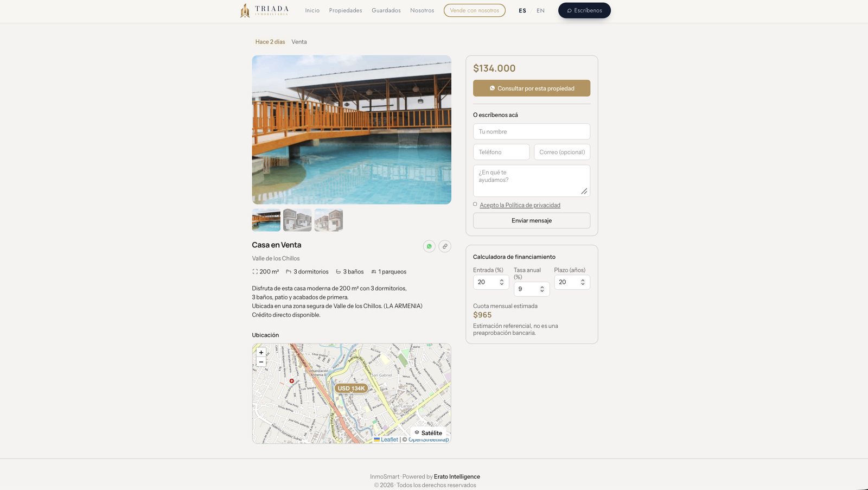
Task: Click Vende con nosotros button
Action: (x=475, y=10)
